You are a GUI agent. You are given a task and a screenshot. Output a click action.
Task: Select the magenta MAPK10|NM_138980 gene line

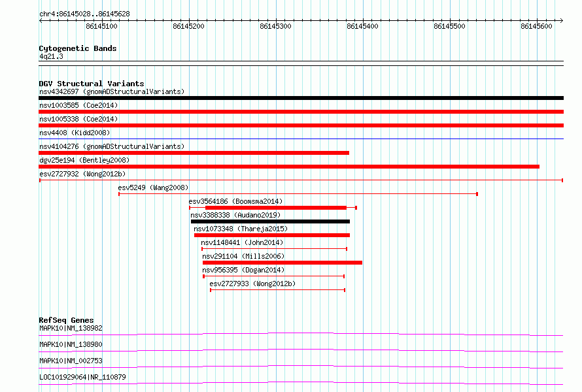pos(301,350)
